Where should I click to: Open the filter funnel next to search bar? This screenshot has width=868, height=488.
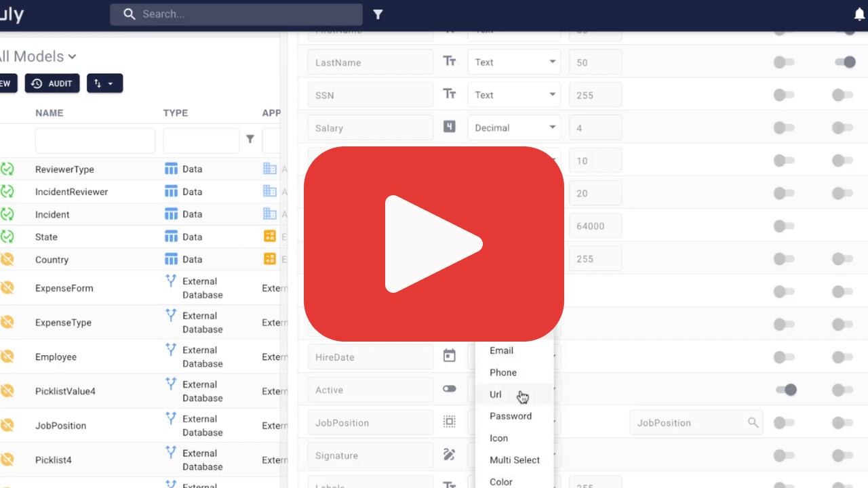378,14
